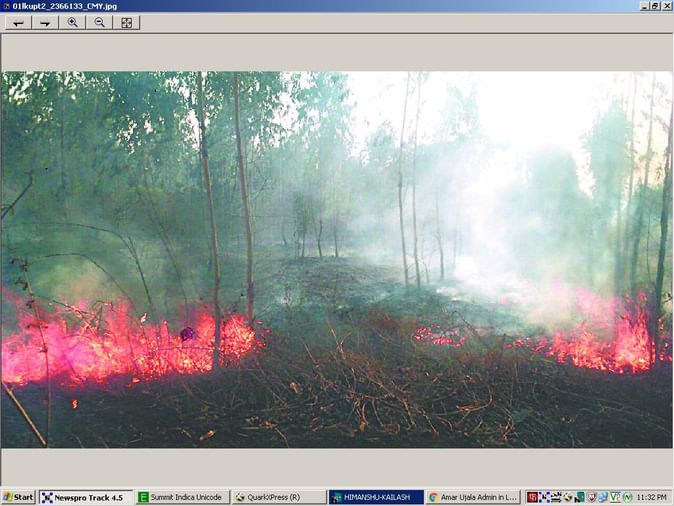This screenshot has height=506, width=674.
Task: Click the title bar of 01lkupt2_2366133_CMY.jpg
Action: 300,6
